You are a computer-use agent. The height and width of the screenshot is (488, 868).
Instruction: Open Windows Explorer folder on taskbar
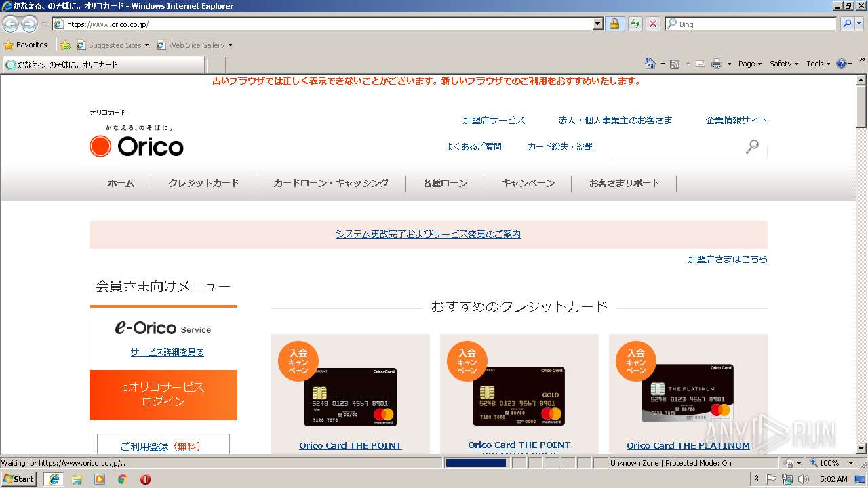[x=77, y=479]
